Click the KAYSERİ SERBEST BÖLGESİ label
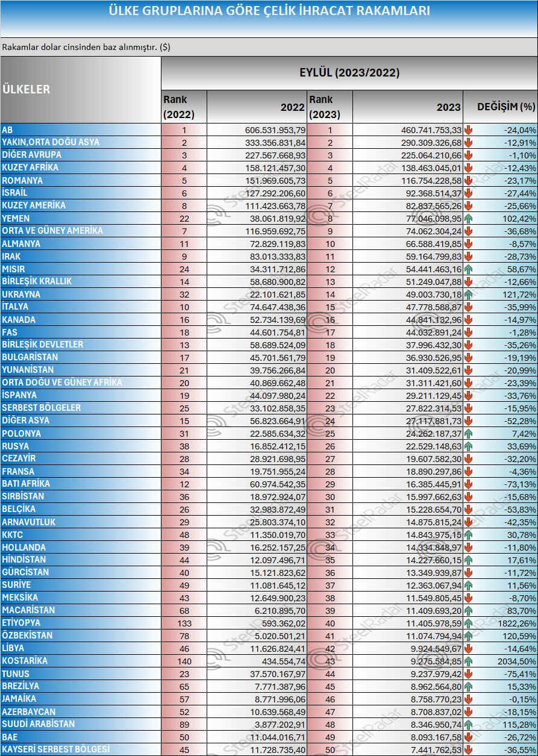The width and height of the screenshot is (538, 756). [81, 749]
